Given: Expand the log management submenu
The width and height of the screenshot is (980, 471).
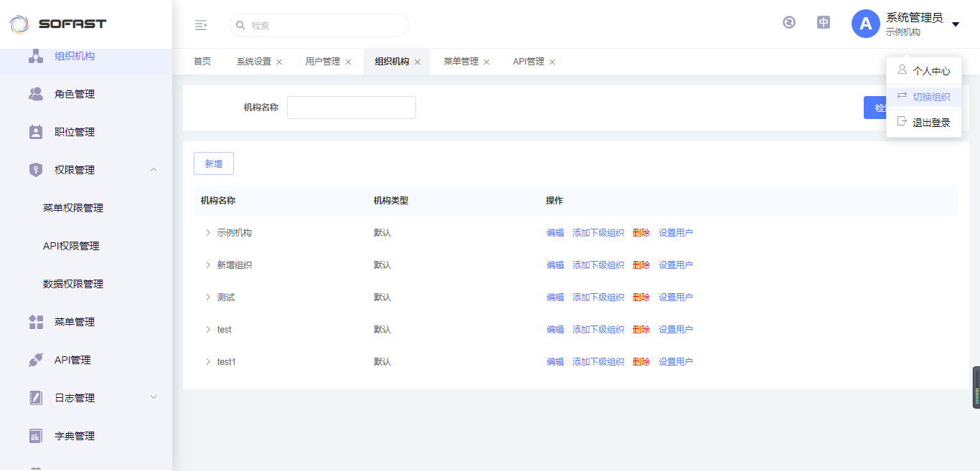Looking at the screenshot, I should click(x=154, y=398).
